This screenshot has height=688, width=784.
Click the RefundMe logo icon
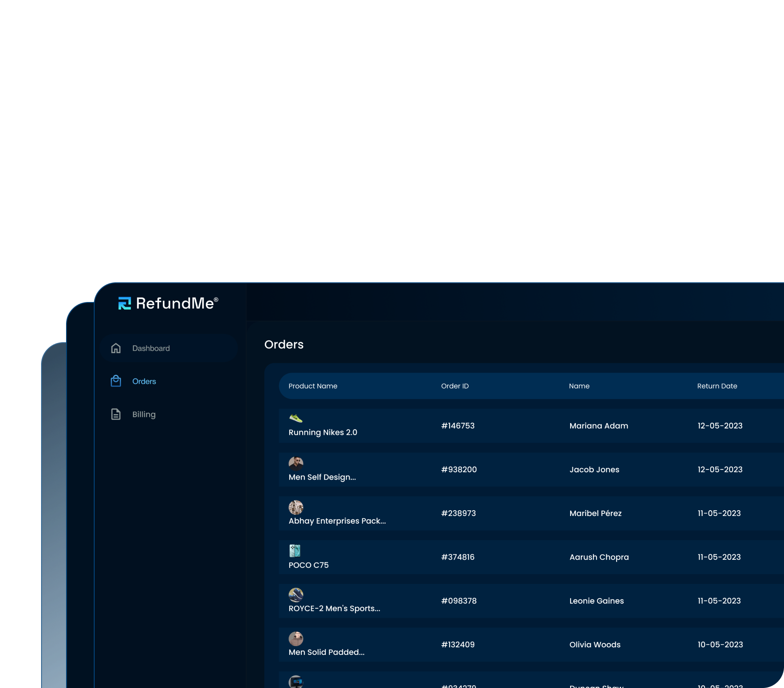(x=124, y=303)
